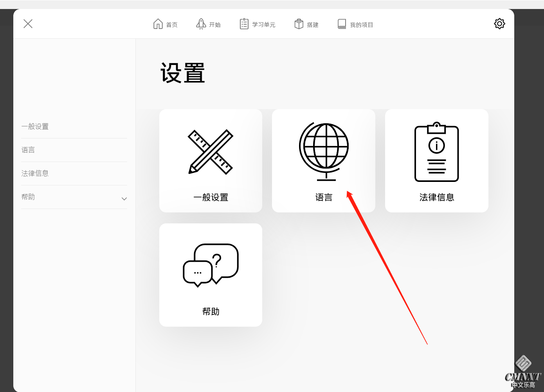This screenshot has width=544, height=392.
Task: Click the checklist icon for 学习单元
Action: tap(244, 24)
